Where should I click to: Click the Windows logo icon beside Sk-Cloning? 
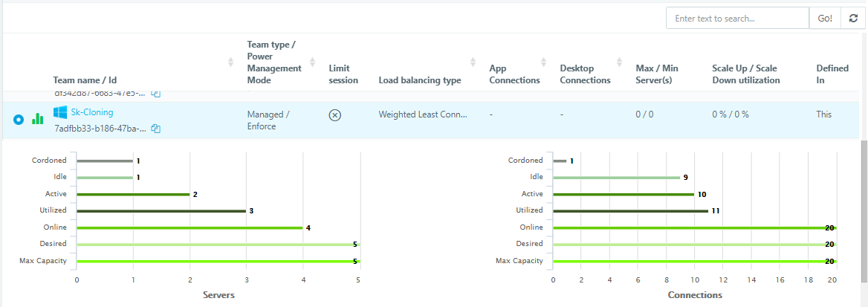[60, 112]
